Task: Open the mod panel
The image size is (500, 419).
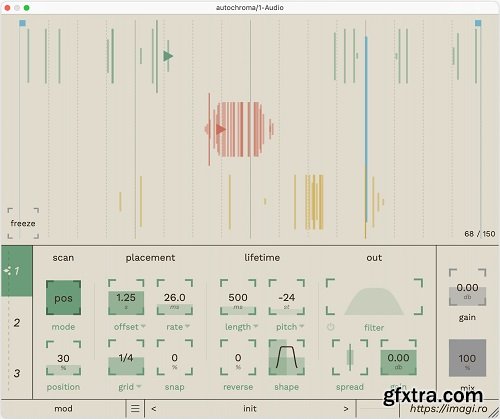Action: pos(63,409)
